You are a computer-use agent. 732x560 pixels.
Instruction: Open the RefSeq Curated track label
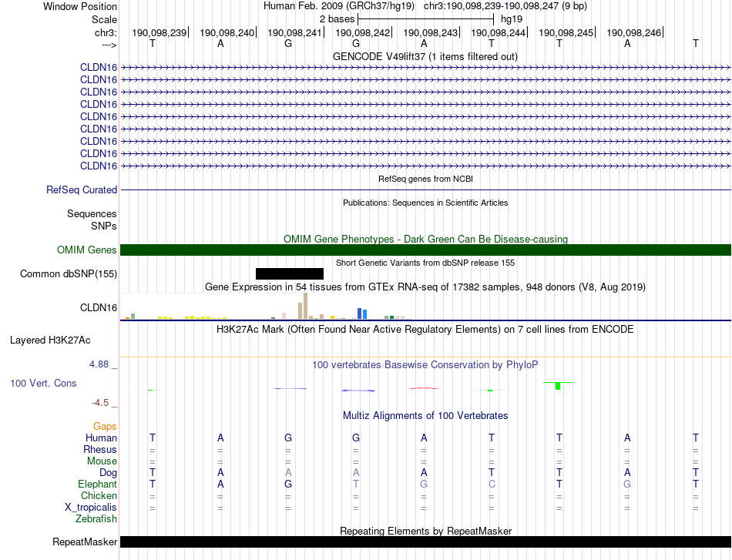click(x=82, y=190)
